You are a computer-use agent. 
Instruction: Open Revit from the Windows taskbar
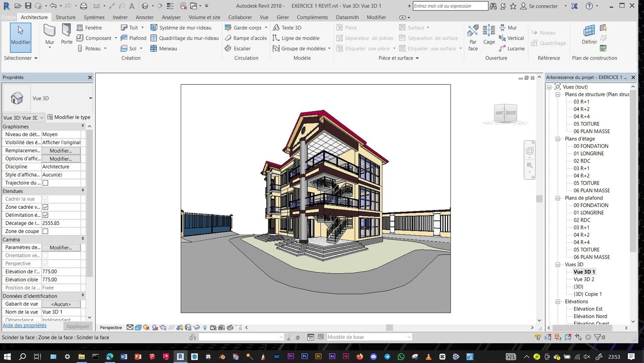(x=180, y=357)
